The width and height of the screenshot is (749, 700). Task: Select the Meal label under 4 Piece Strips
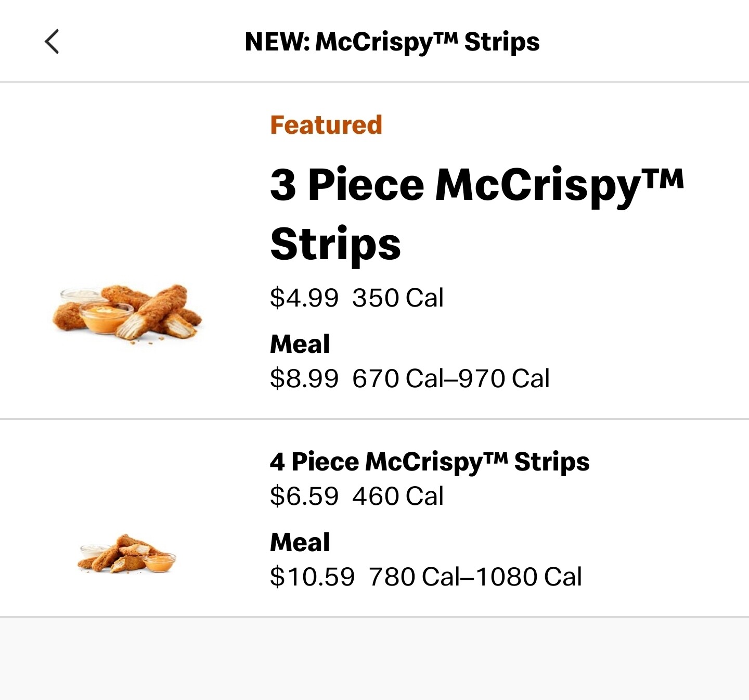(x=300, y=542)
